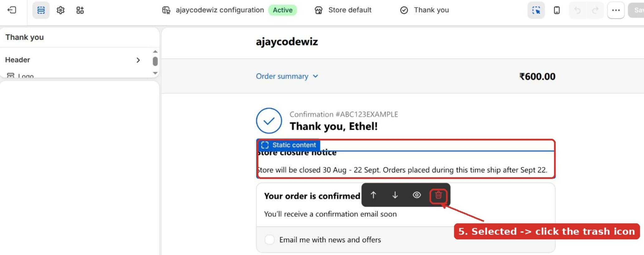The width and height of the screenshot is (644, 255).
Task: Select the Sections panel icon
Action: [x=41, y=10]
